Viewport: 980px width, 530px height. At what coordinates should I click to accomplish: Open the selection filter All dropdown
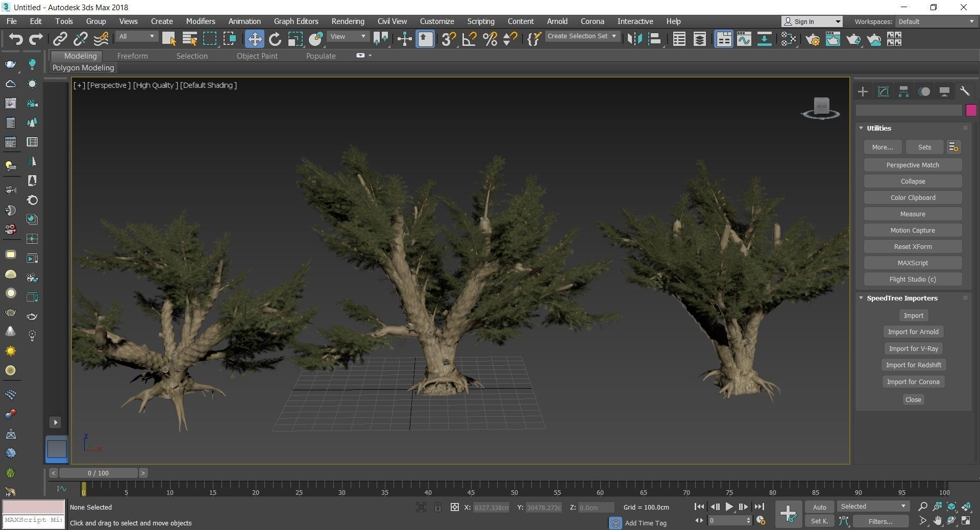tap(136, 36)
